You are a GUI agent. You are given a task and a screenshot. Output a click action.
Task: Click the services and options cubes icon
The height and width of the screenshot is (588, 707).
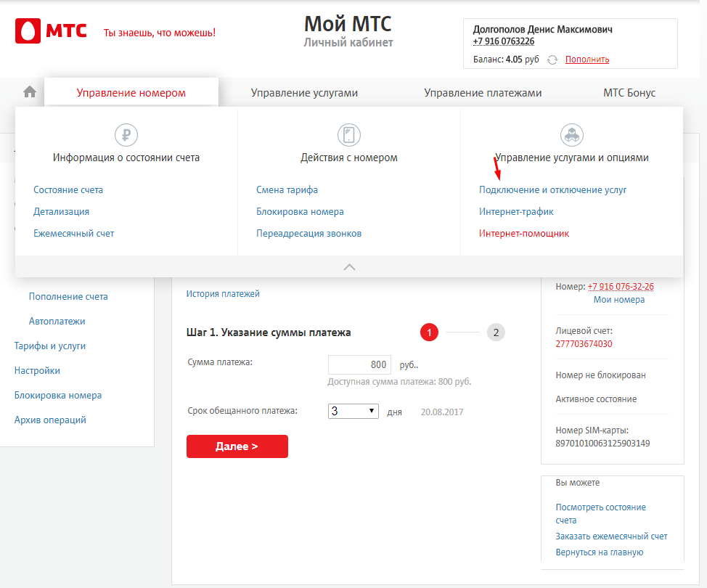(572, 135)
